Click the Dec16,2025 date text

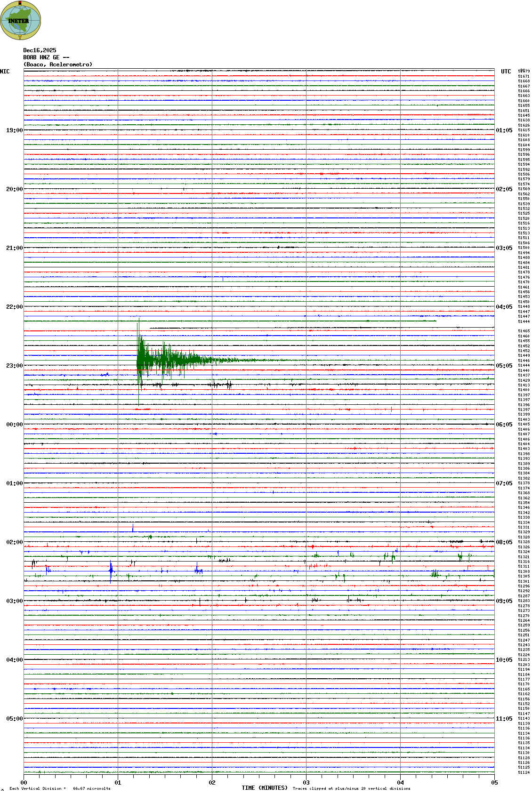(x=40, y=50)
